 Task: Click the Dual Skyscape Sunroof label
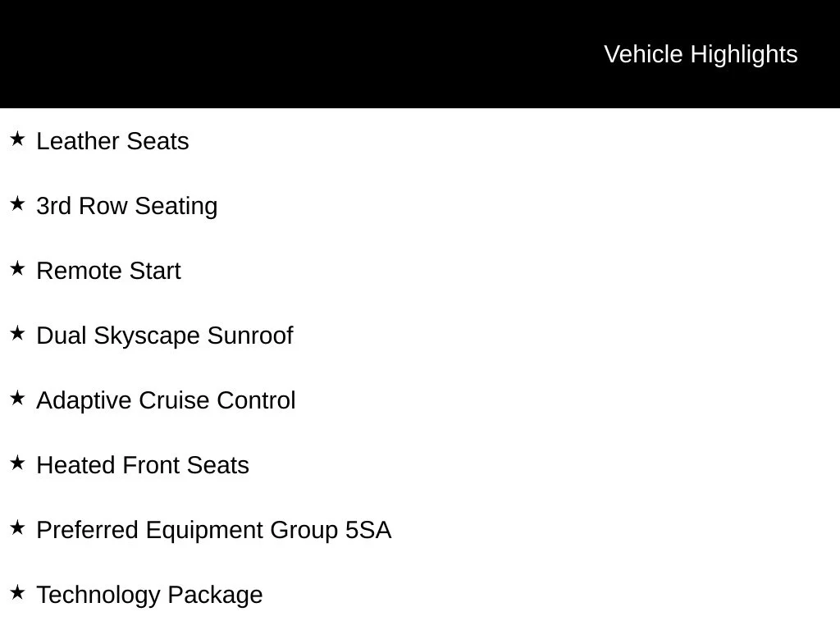(164, 336)
